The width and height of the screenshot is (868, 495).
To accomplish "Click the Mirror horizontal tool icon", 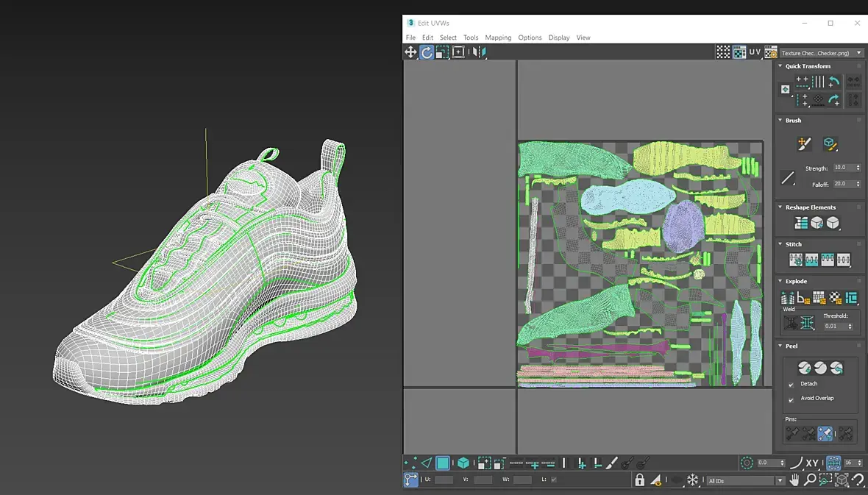I will [x=479, y=52].
